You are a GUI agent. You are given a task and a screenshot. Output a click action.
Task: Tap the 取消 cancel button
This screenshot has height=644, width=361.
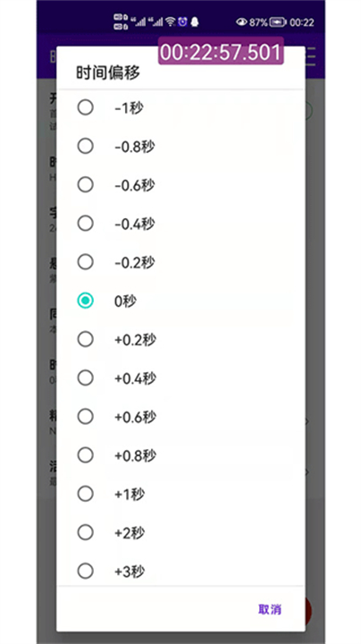(x=270, y=609)
